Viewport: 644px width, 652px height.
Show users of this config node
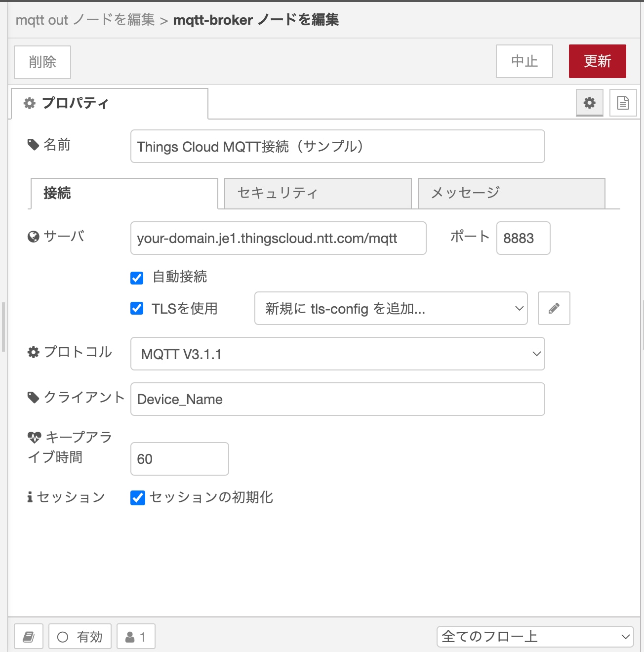point(136,636)
